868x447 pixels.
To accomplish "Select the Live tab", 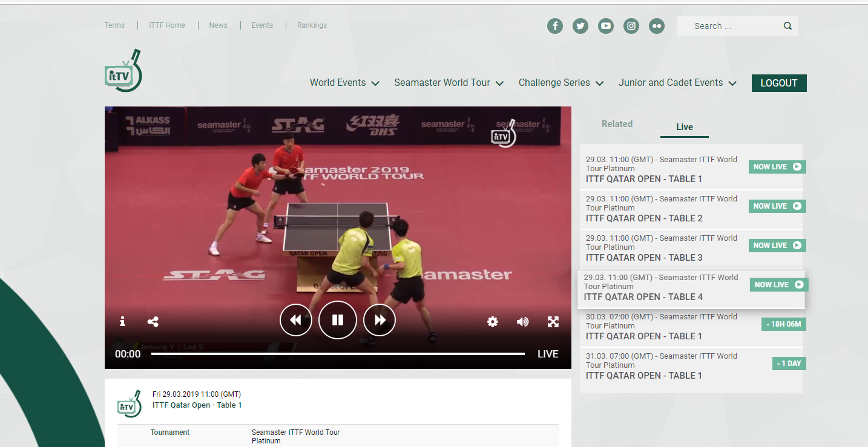I will tap(685, 127).
